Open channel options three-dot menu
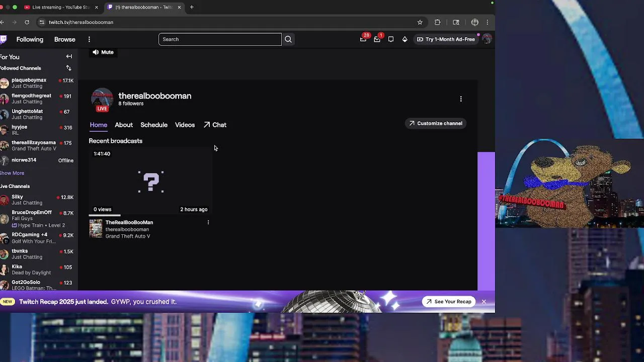Viewport: 644px width, 362px height. (461, 99)
